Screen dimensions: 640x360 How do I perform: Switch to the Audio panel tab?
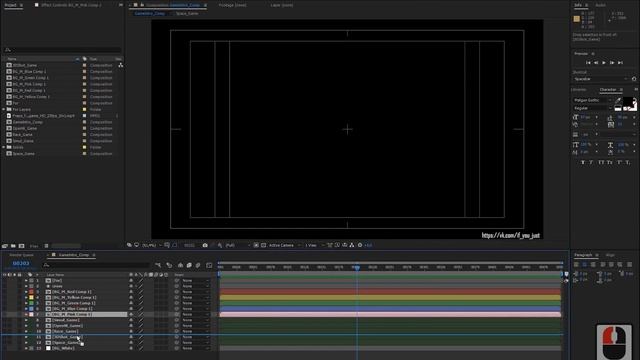point(600,5)
